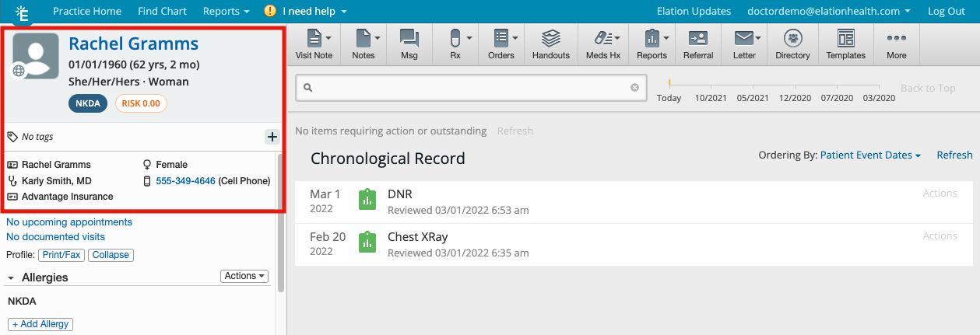Open the Templates toolbar icon
The width and height of the screenshot is (980, 335).
click(x=845, y=44)
